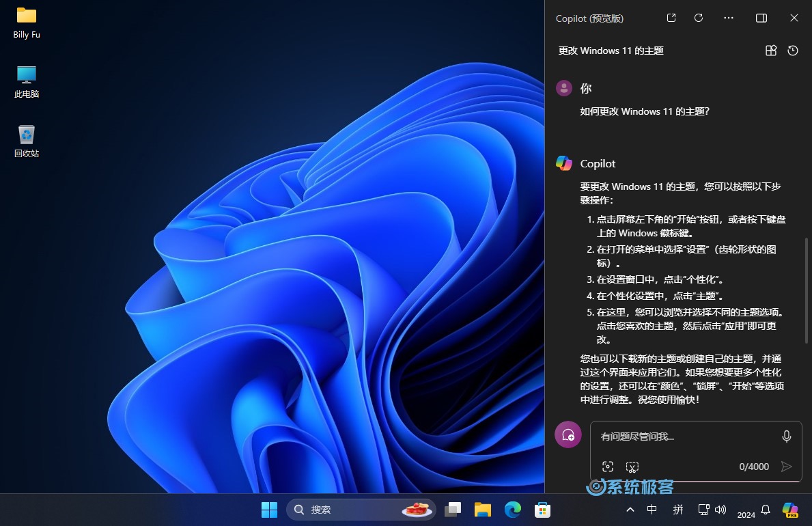This screenshot has height=526, width=812.
Task: Open notifications via the bell icon
Action: [x=765, y=510]
